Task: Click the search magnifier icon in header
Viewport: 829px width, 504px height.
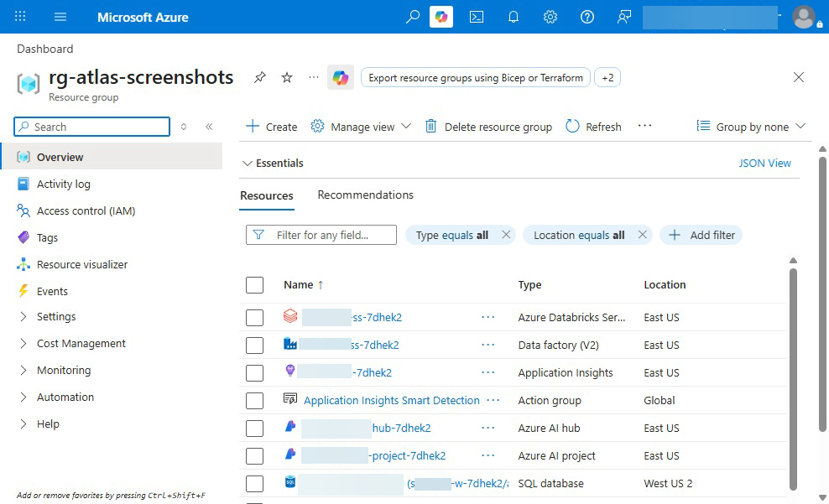Action: (412, 17)
